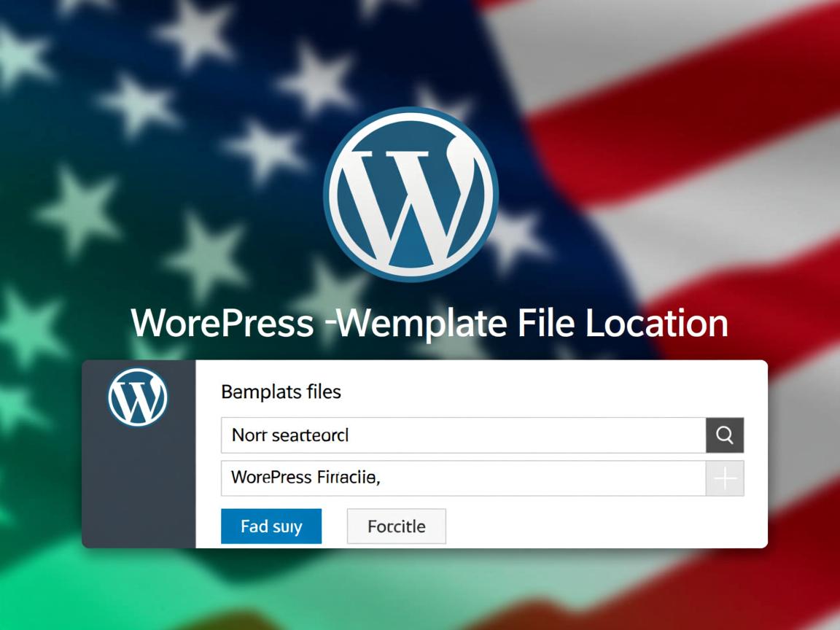
Task: Click the word files in Bemplats files
Action: [x=324, y=392]
